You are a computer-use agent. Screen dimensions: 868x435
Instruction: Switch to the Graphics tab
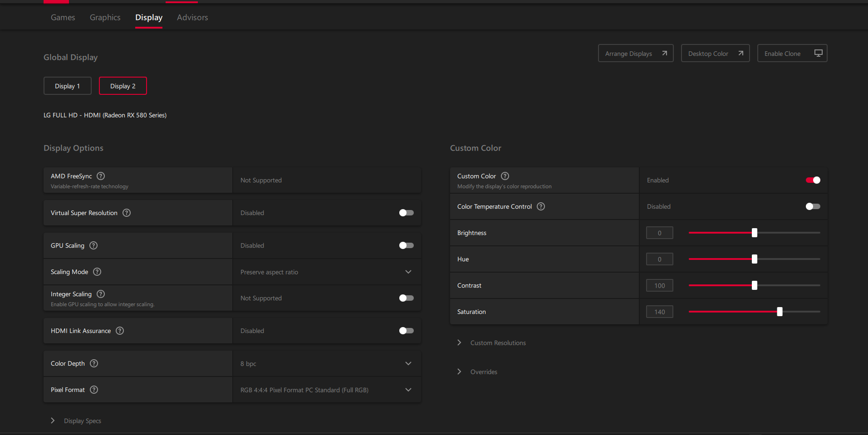click(105, 17)
